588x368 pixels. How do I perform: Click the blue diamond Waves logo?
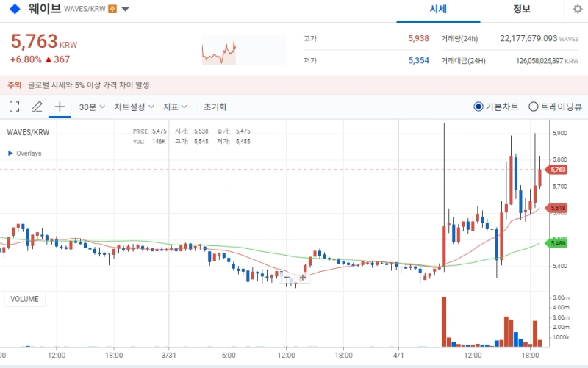[x=15, y=10]
